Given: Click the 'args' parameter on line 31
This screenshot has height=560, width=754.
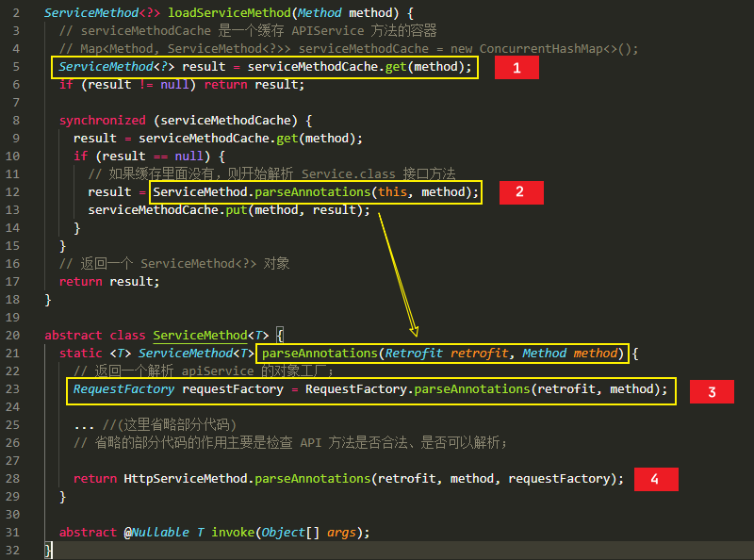Looking at the screenshot, I should [x=341, y=533].
